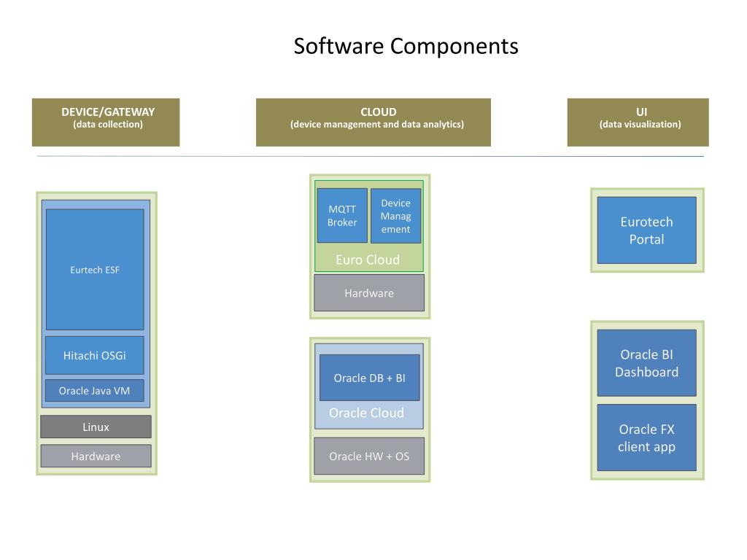Click the Oracle Cloud label
The height and width of the screenshot is (560, 747).
pos(366,413)
